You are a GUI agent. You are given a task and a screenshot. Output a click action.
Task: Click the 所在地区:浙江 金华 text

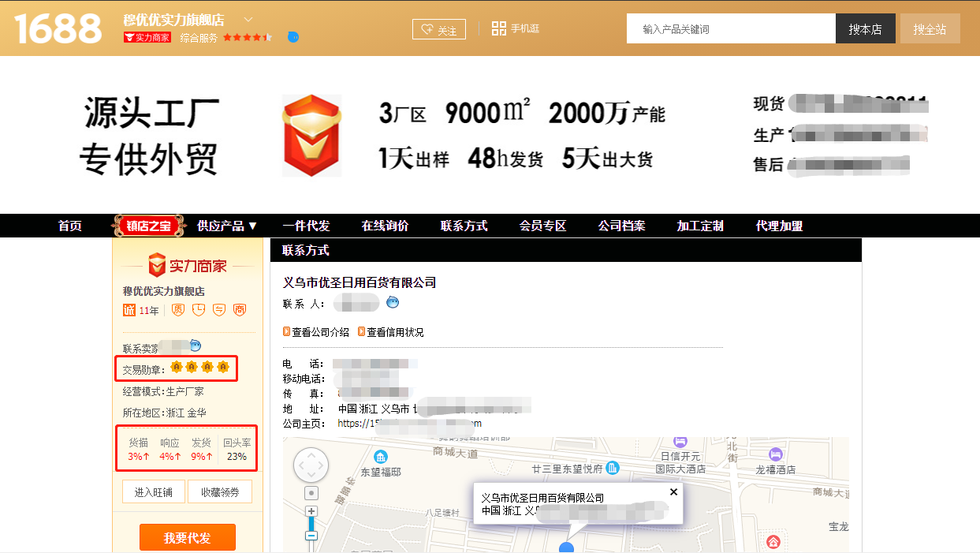165,413
